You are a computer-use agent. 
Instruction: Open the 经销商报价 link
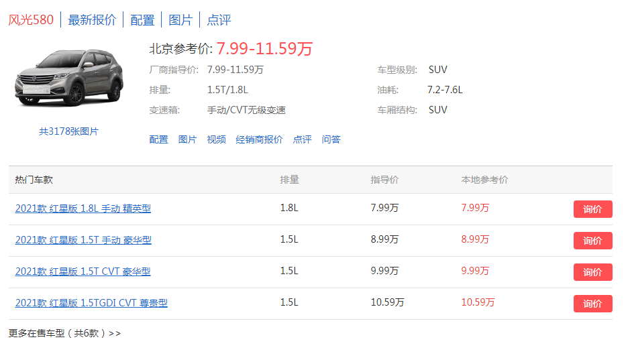point(259,139)
